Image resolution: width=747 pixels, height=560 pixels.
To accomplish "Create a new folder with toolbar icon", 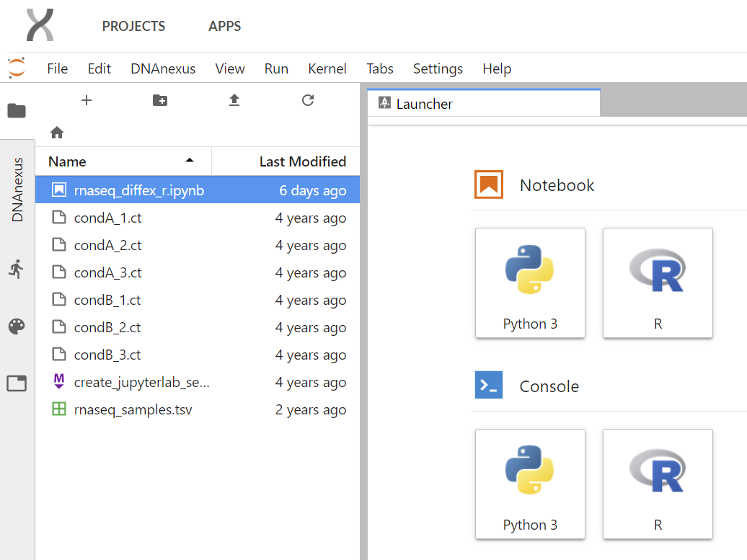I will (160, 101).
